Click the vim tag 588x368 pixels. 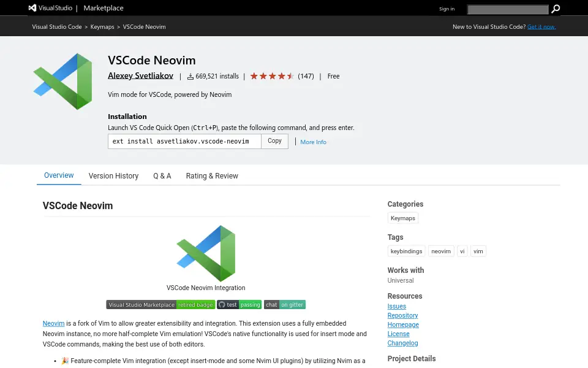[478, 251]
